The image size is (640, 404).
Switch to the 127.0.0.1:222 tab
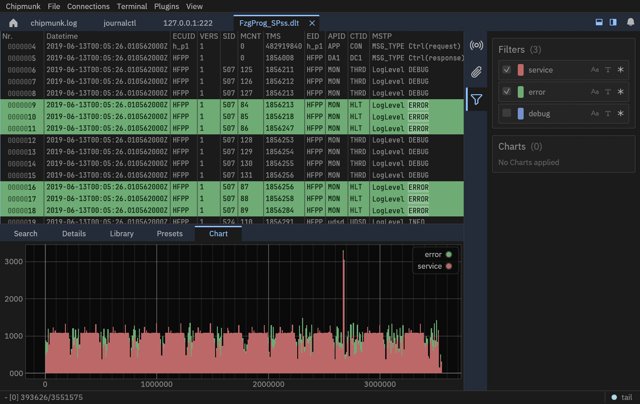(188, 23)
